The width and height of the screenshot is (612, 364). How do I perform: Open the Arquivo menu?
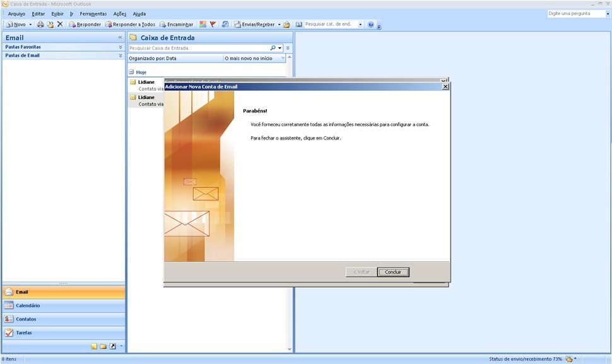tap(16, 14)
